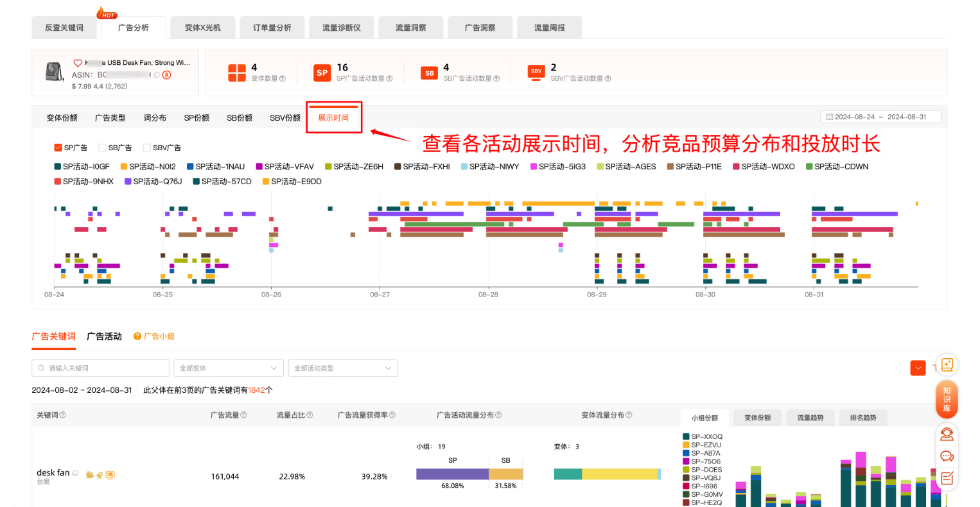Click the orange SB segment of traffic distribution bar
The image size is (980, 507).
point(505,474)
